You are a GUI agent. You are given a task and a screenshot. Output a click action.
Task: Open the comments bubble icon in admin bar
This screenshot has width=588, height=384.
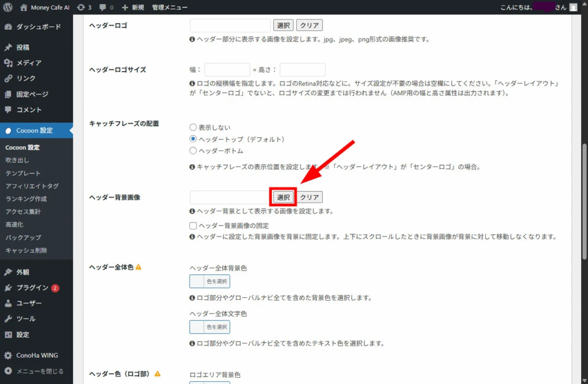click(102, 7)
